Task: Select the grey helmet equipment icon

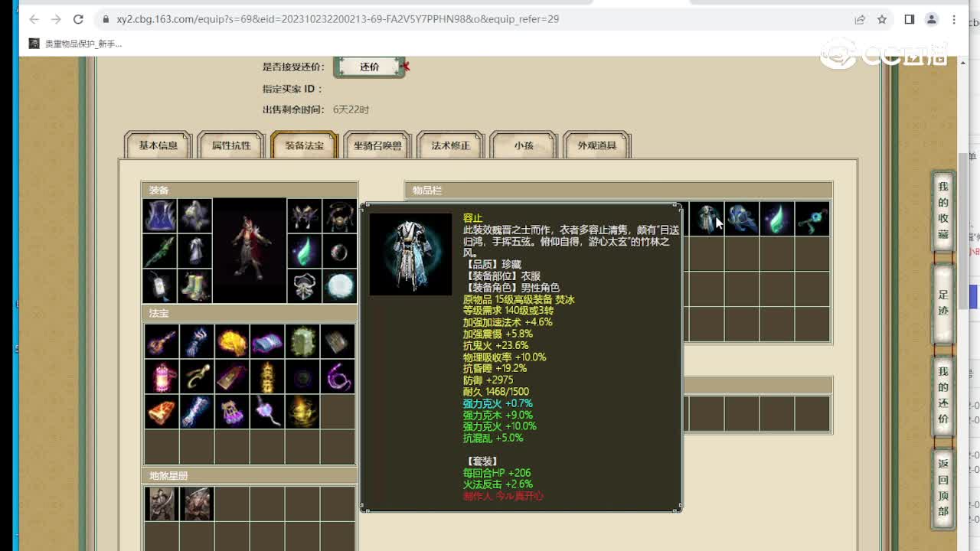Action: [195, 216]
